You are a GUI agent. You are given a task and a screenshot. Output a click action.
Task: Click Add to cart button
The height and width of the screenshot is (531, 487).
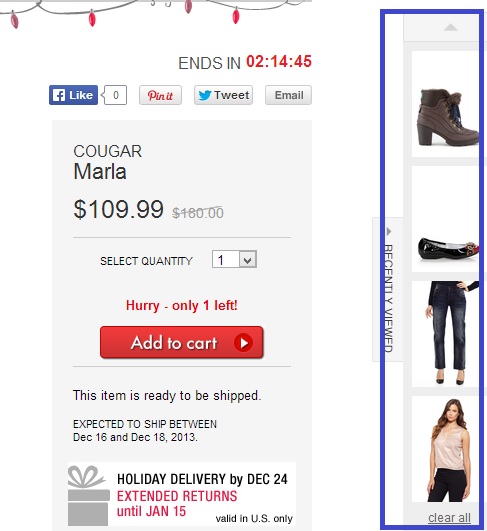182,342
